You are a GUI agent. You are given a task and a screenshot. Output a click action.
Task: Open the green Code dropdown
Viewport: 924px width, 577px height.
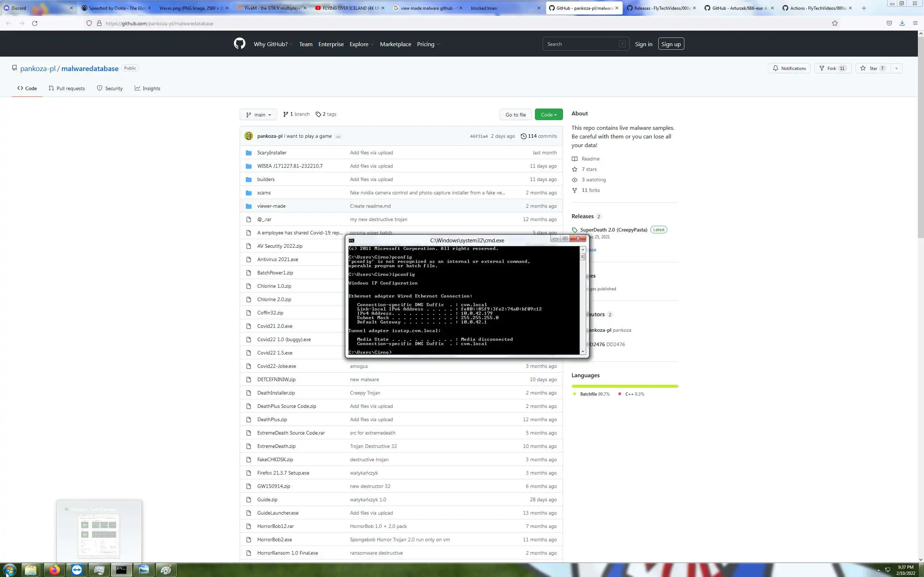point(548,114)
